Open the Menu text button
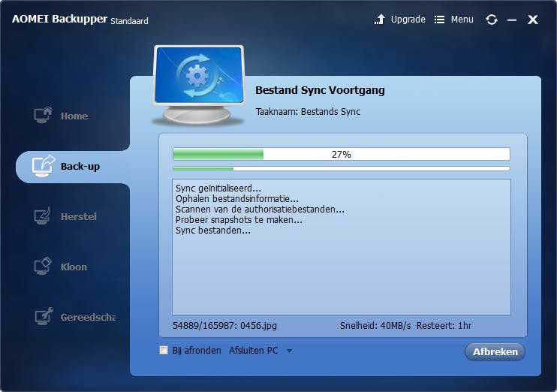Screen dimensions: 557x392 point(462,20)
